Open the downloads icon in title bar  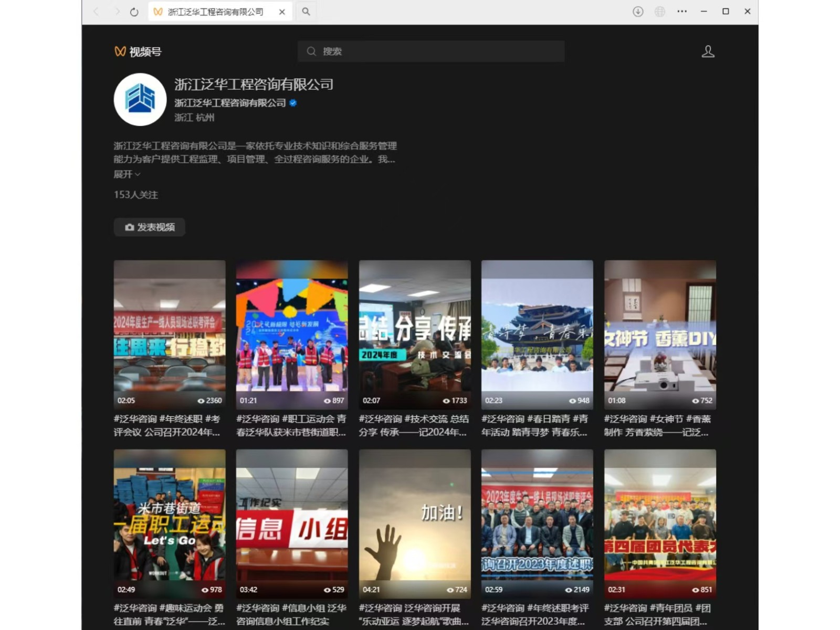pos(638,12)
